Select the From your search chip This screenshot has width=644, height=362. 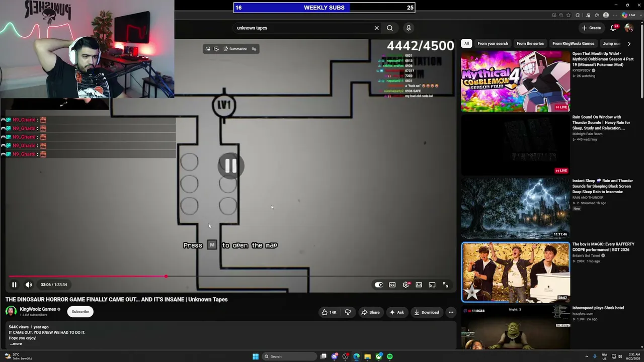[x=493, y=44]
